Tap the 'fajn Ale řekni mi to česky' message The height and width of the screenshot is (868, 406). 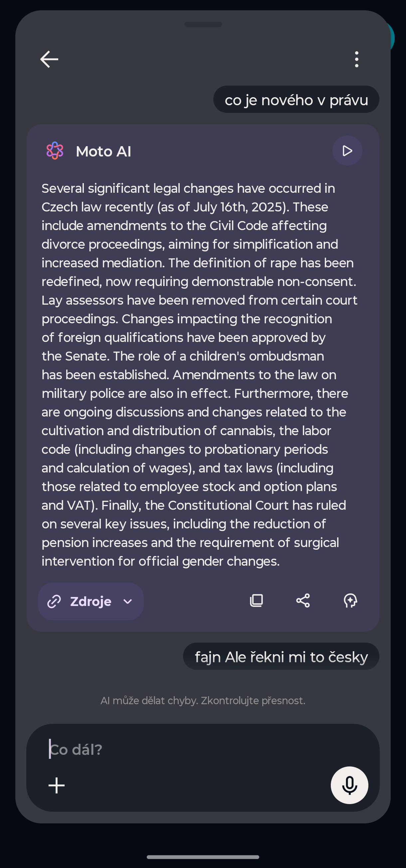281,657
